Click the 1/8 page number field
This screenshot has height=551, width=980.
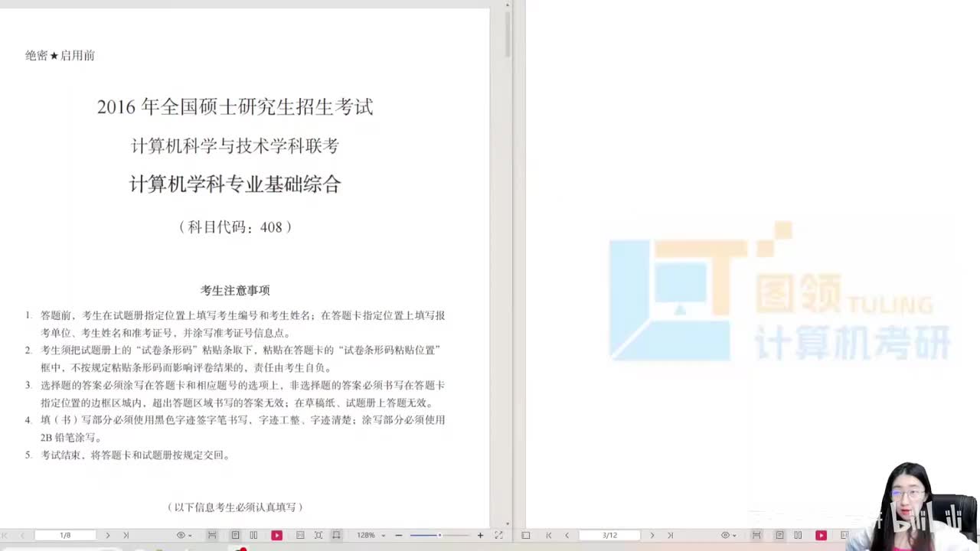66,535
